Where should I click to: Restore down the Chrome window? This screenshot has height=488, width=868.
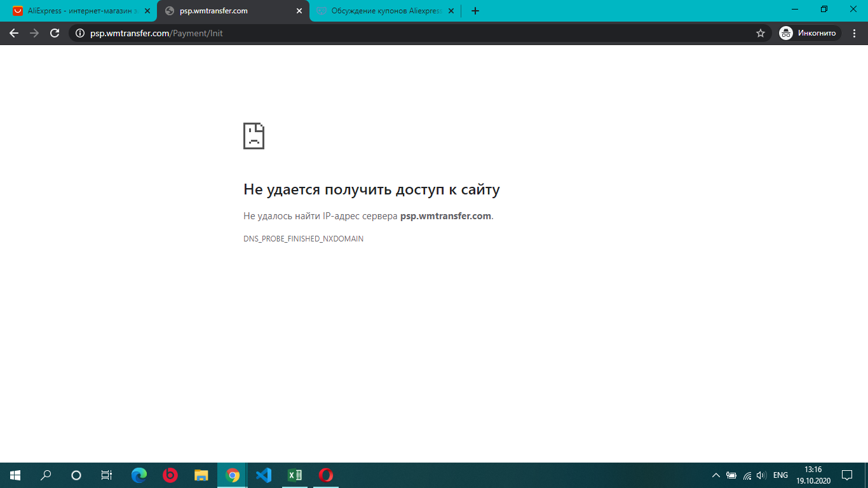pos(824,9)
